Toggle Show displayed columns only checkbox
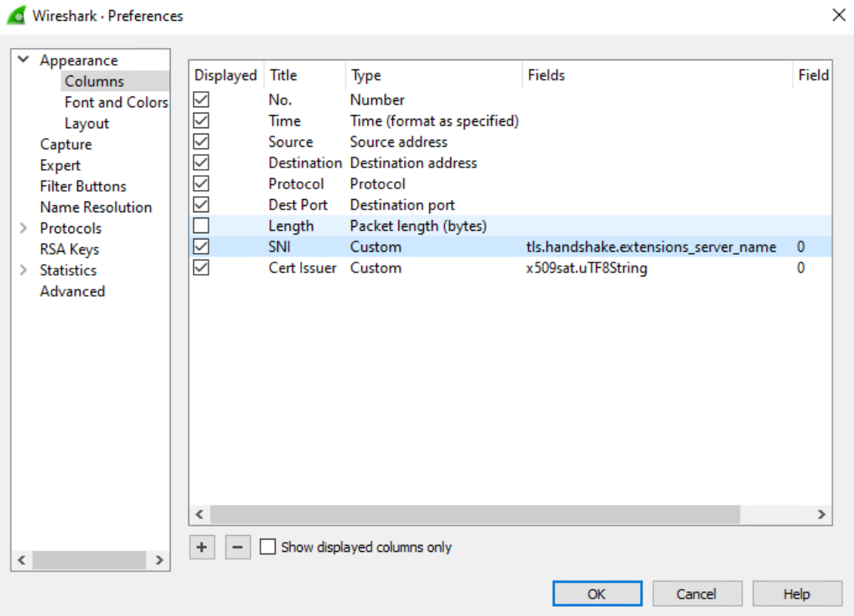 tap(267, 547)
